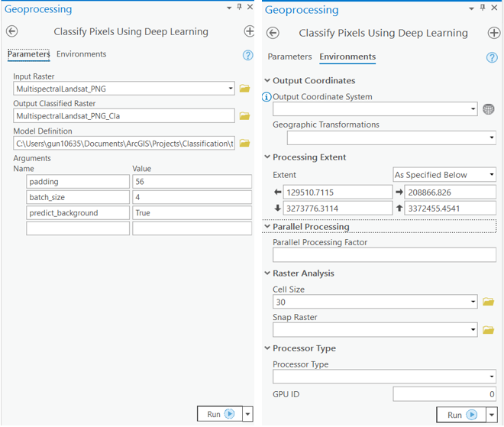Image resolution: width=504 pixels, height=427 pixels.
Task: Collapse the Processing Extent section
Action: (x=267, y=157)
